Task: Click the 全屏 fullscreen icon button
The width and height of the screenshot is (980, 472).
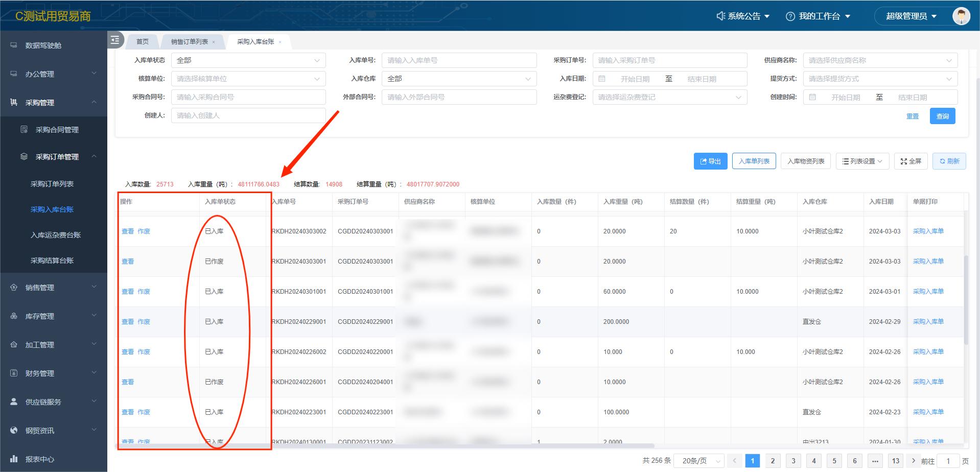Action: (x=911, y=161)
